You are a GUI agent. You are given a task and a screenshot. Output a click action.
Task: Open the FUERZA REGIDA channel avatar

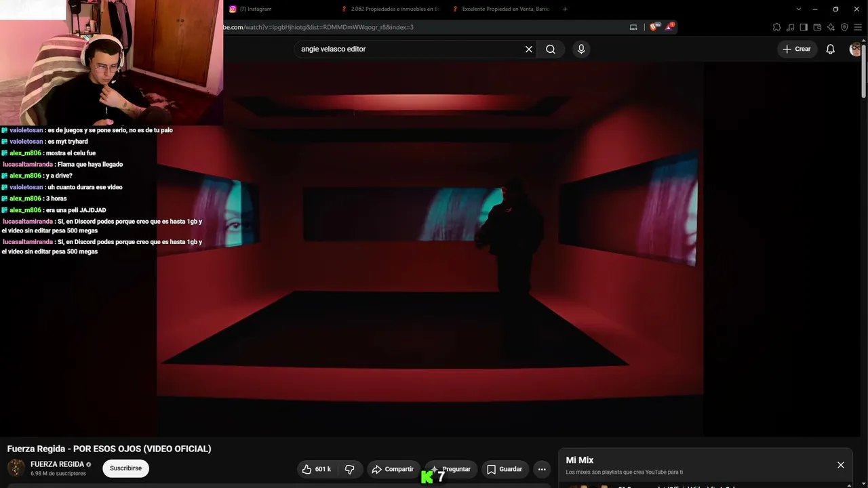[16, 468]
